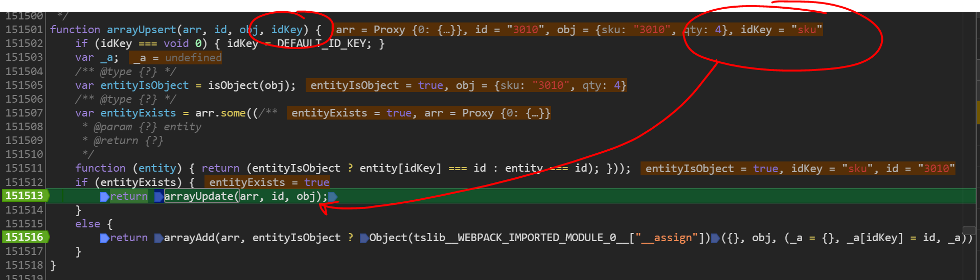Set a breakpoint on line number 151503

point(24,57)
